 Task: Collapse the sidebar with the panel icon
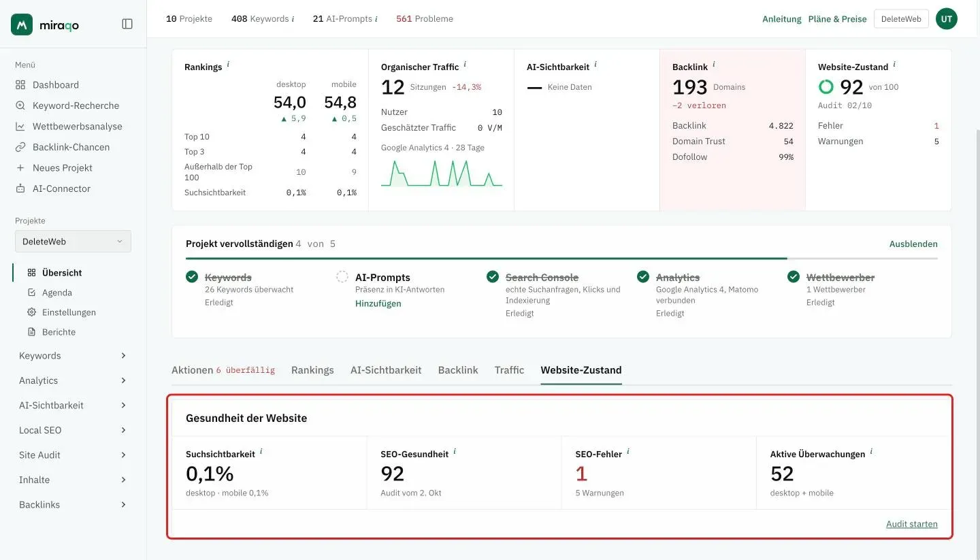(127, 24)
